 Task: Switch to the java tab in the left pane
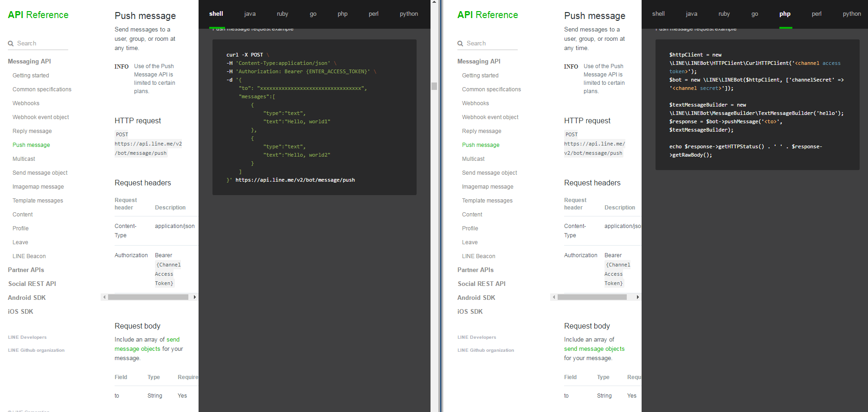point(250,14)
